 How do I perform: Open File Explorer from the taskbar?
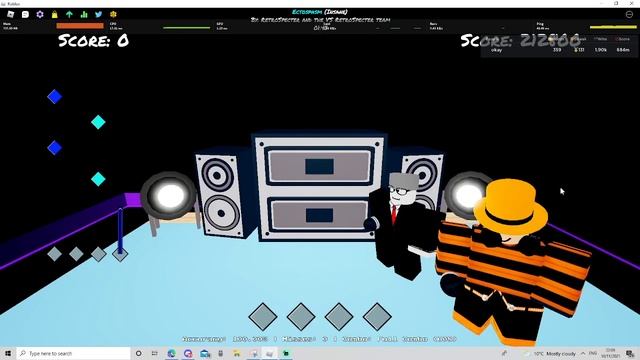tap(236, 353)
